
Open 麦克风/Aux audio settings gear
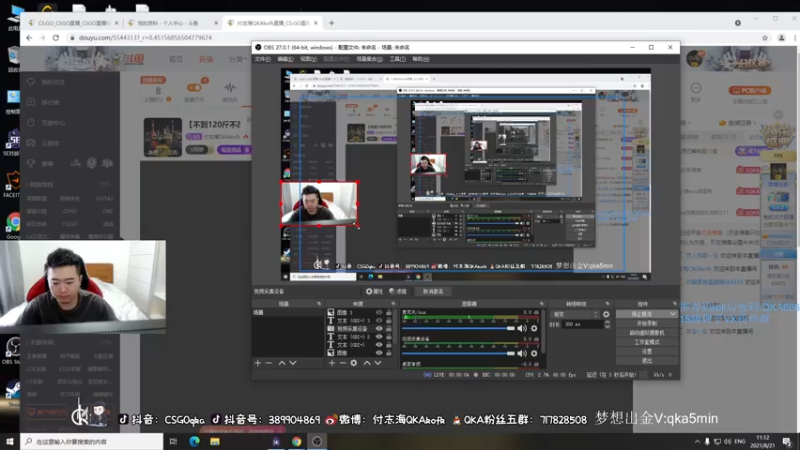(x=534, y=329)
